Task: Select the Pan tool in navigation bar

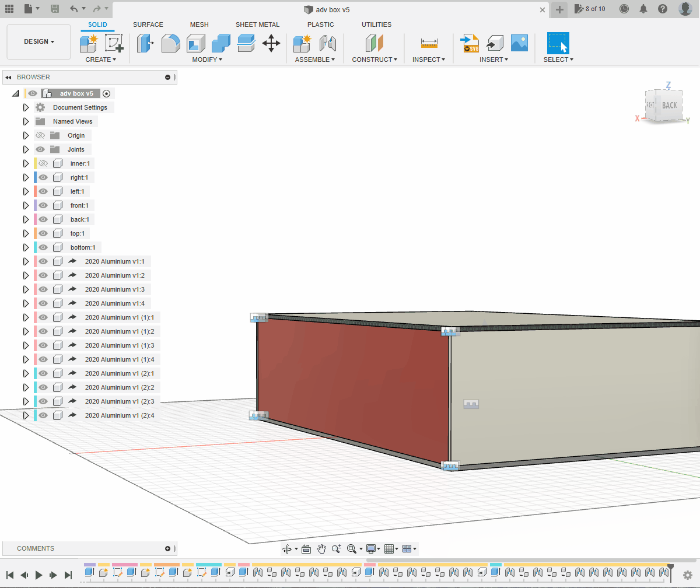Action: click(x=321, y=548)
